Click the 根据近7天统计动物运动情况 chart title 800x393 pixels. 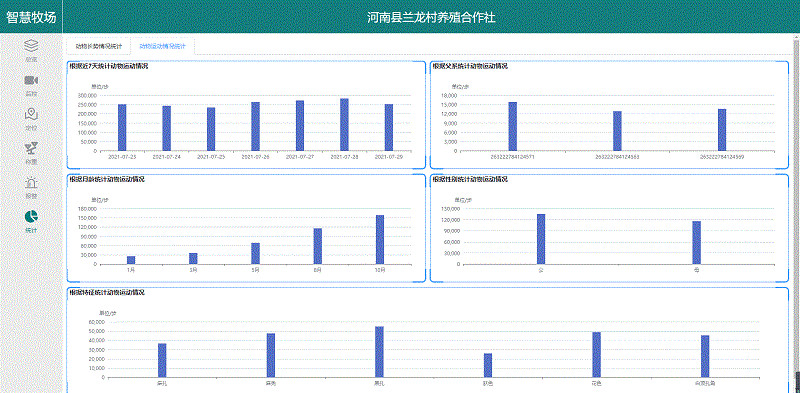tap(109, 66)
